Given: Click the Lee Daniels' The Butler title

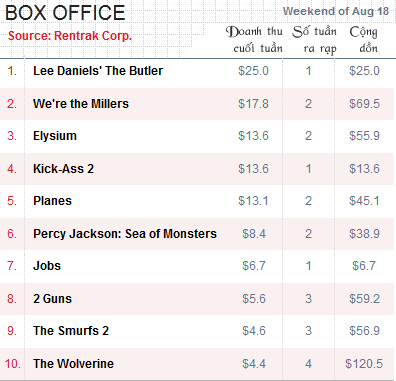Looking at the screenshot, I should point(98,71).
